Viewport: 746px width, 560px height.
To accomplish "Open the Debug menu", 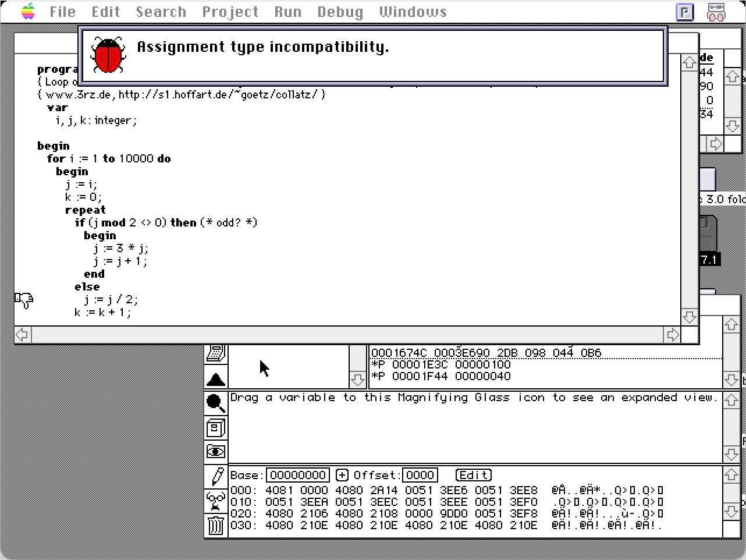I will pos(340,12).
